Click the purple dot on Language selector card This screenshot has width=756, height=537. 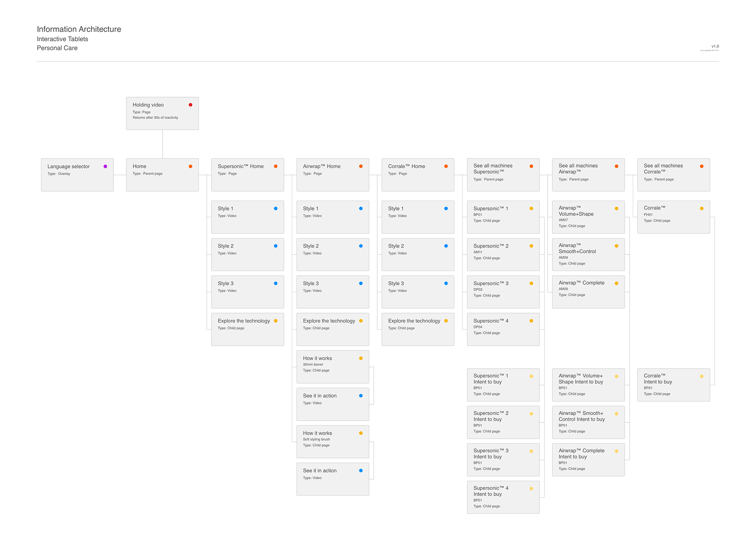(105, 166)
